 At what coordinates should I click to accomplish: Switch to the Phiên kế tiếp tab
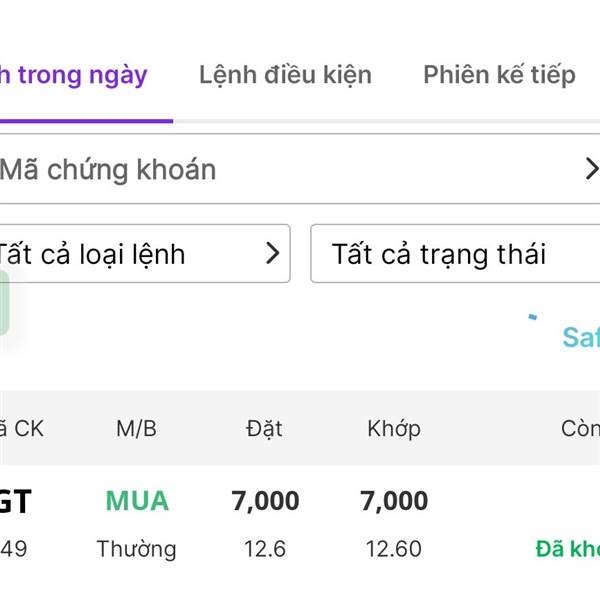(x=499, y=75)
